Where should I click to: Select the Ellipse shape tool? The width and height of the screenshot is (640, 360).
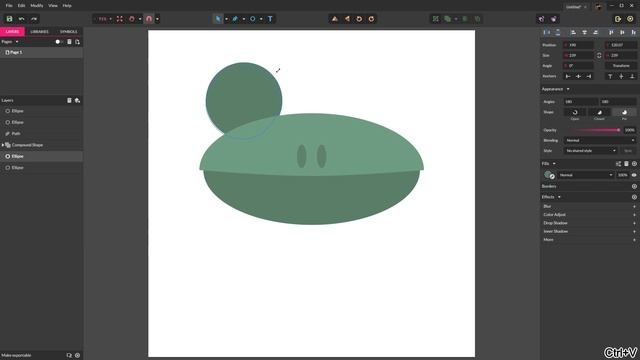coord(253,19)
